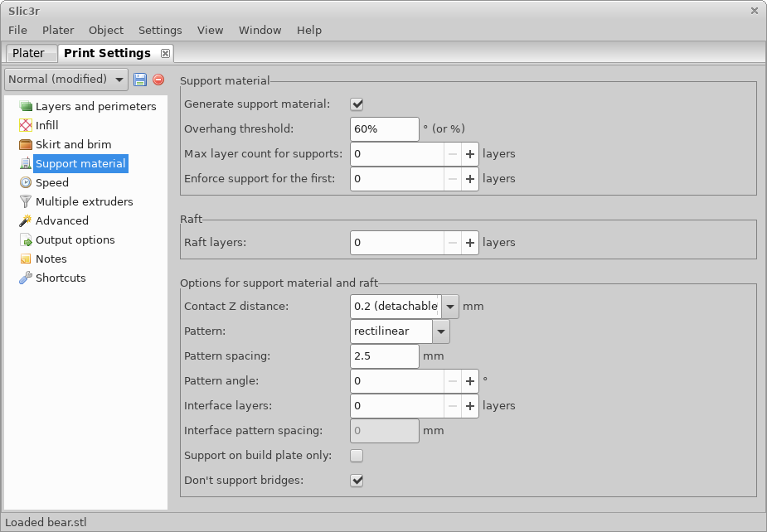Viewport: 767px width, 532px height.
Task: Decrease Pattern angle value
Action: tap(453, 381)
